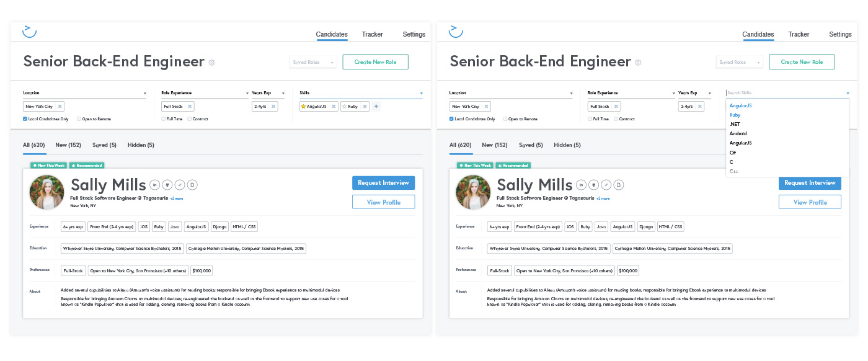
Task: Tick Contract checkbox in the right mockup
Action: [616, 118]
